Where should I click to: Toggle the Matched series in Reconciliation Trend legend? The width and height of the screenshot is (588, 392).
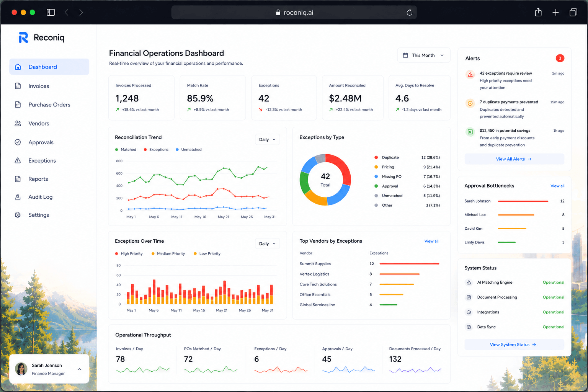[x=126, y=150]
